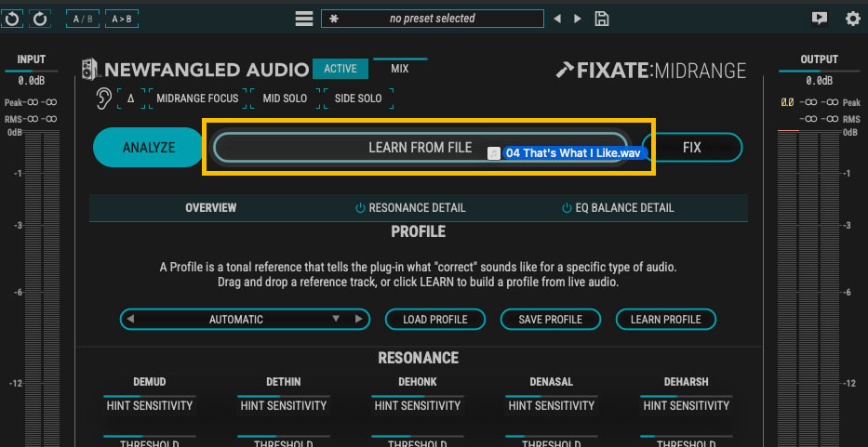Adjust the OUTPUT gain slider
868x447 pixels.
pos(819,72)
